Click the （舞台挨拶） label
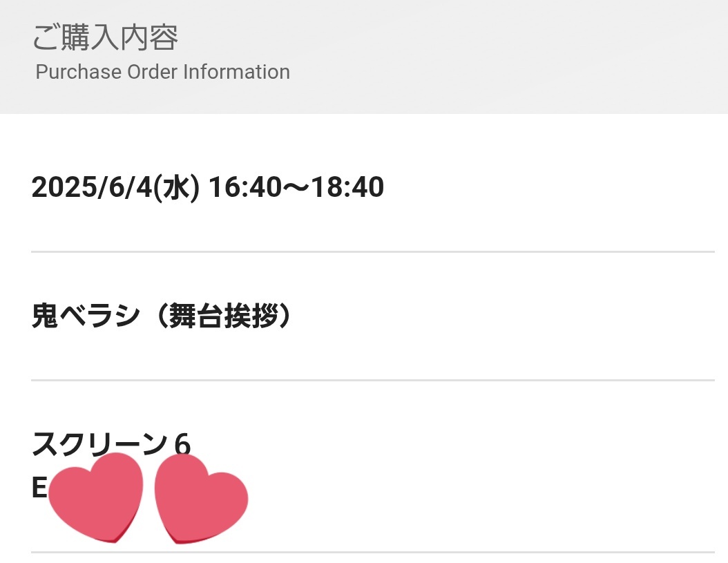The image size is (728, 563). coord(224,316)
